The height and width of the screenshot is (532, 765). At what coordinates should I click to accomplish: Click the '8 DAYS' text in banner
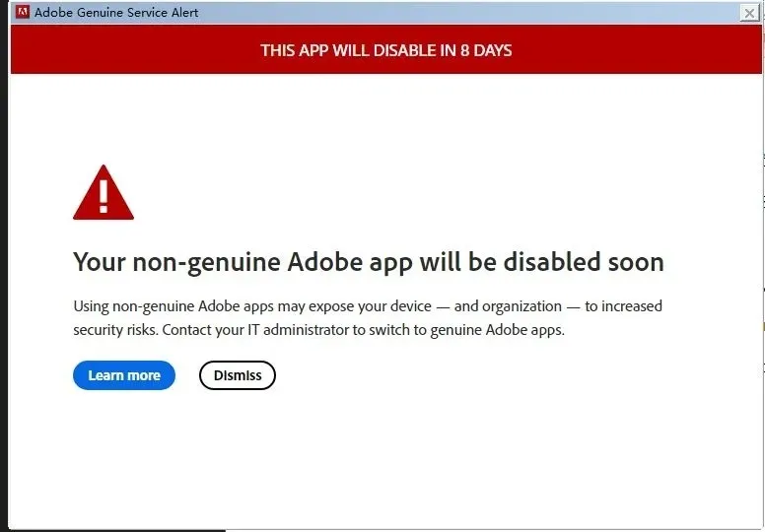point(486,50)
